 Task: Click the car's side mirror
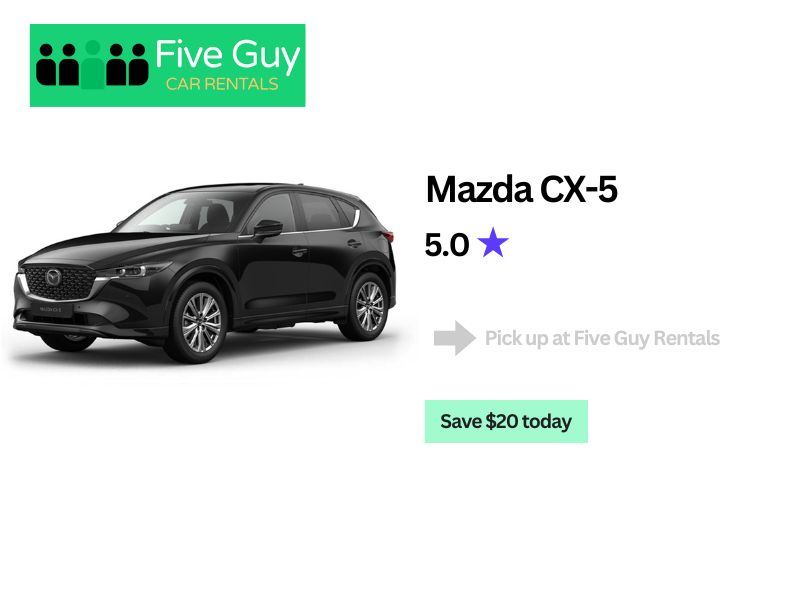click(x=267, y=228)
